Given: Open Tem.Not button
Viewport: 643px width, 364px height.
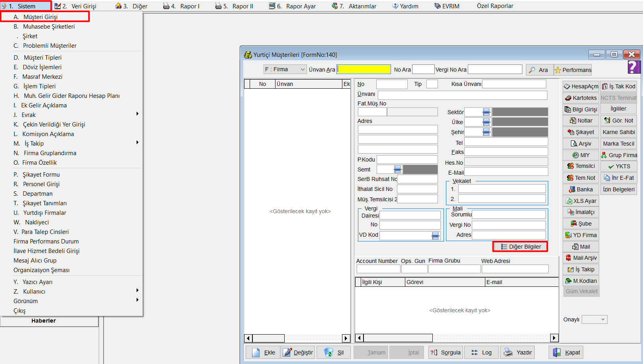Looking at the screenshot, I should pyautogui.click(x=581, y=178).
